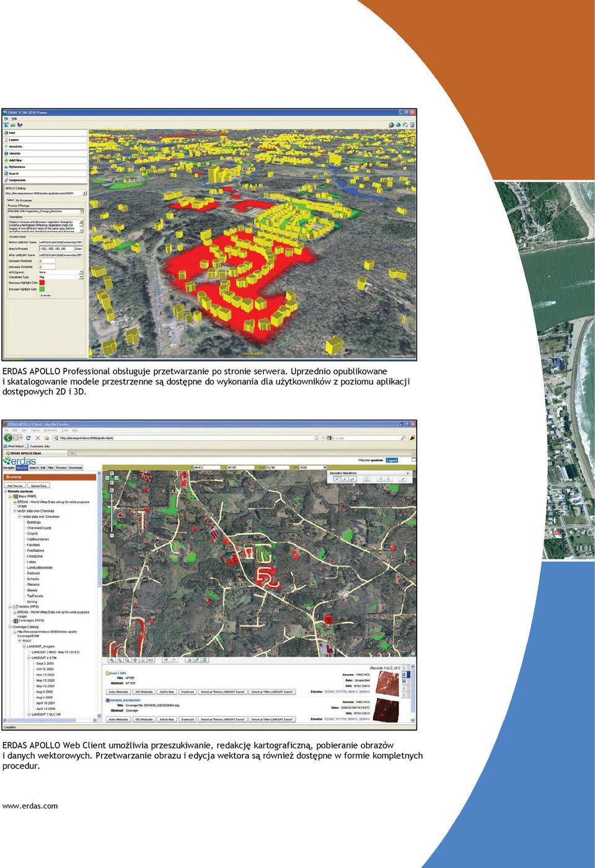Expand the Find panel in TITAN Viewer
595x868 pixels.
pos(45,133)
